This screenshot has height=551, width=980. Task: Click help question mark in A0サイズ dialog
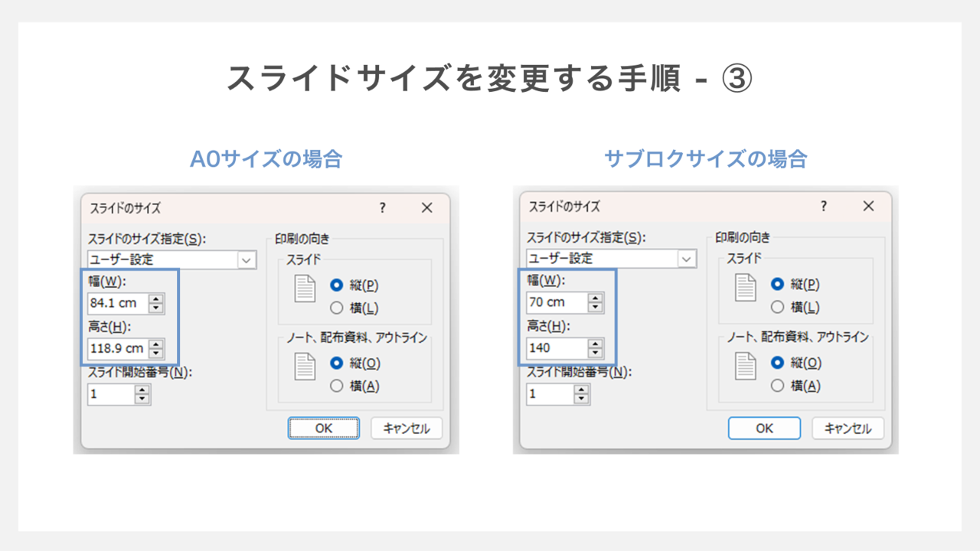pos(383,208)
